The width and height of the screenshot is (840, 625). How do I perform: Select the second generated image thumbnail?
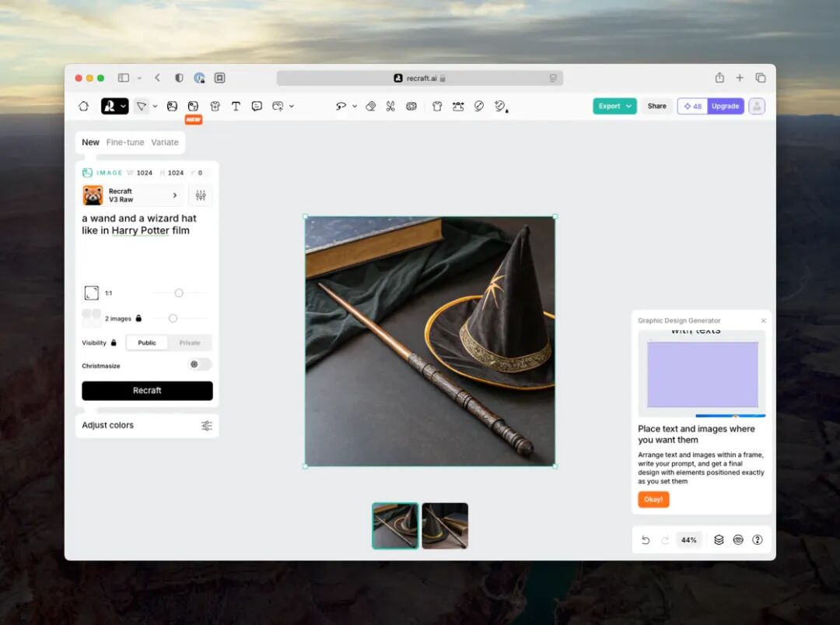[445, 526]
